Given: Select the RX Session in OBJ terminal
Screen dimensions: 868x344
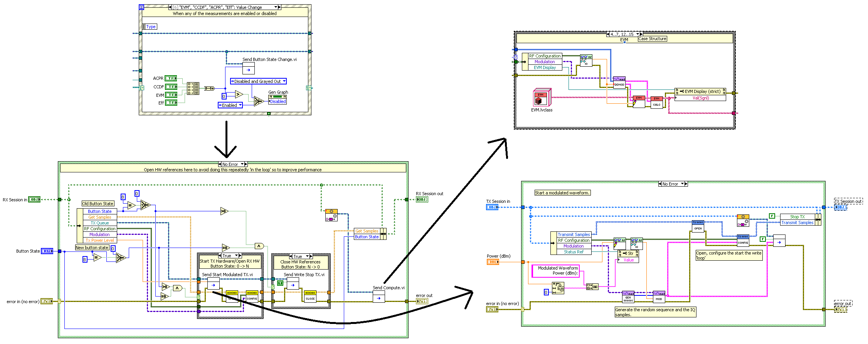Looking at the screenshot, I should (34, 199).
